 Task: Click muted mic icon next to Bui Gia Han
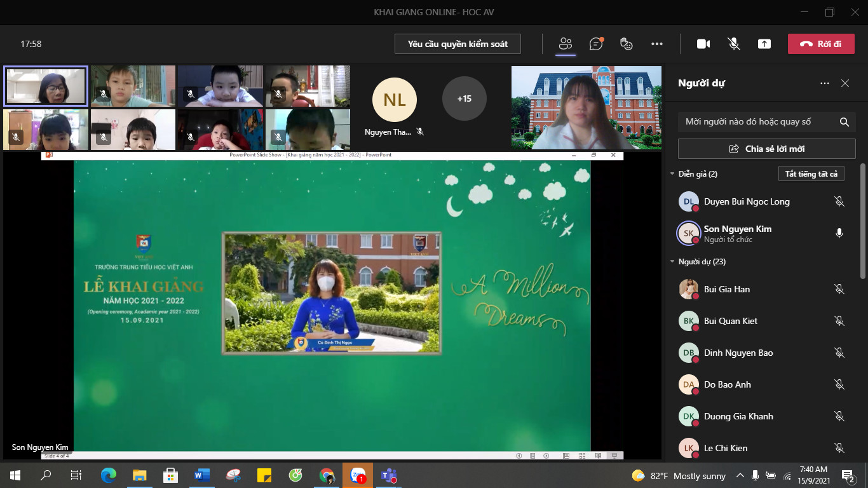point(839,289)
